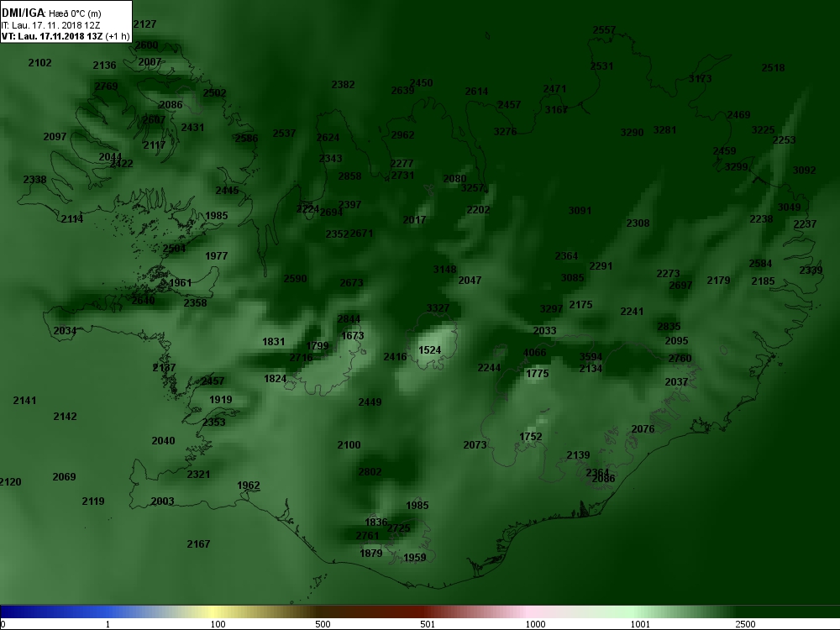Click the scale label 501
This screenshot has width=840, height=630.
point(428,624)
